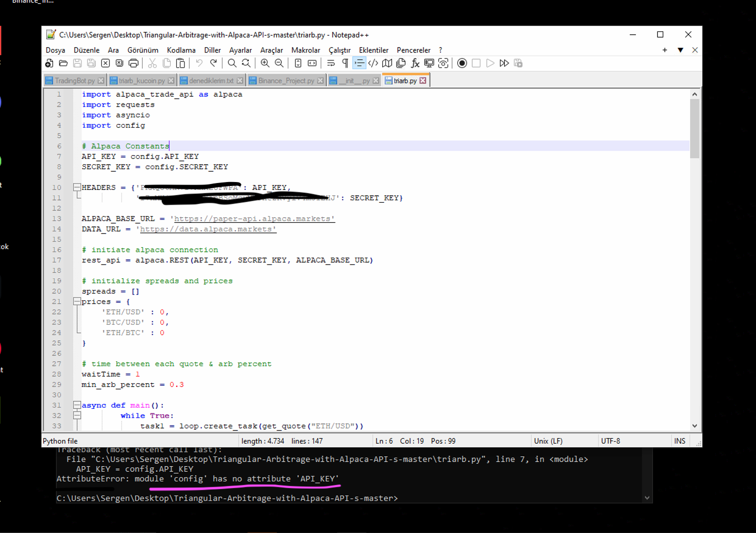The image size is (756, 533).
Task: Open Find with the magnifier icon
Action: tap(232, 63)
